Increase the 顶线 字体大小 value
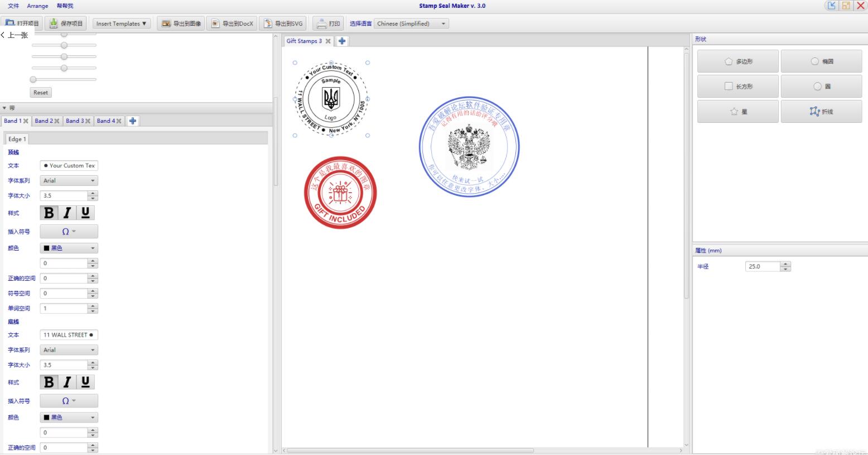This screenshot has height=455, width=868. (x=93, y=193)
